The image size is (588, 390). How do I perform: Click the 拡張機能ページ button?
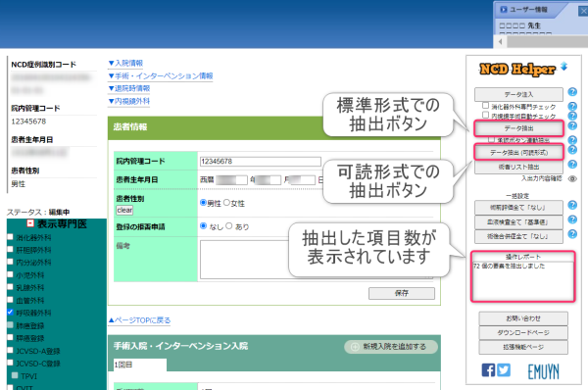point(523,347)
